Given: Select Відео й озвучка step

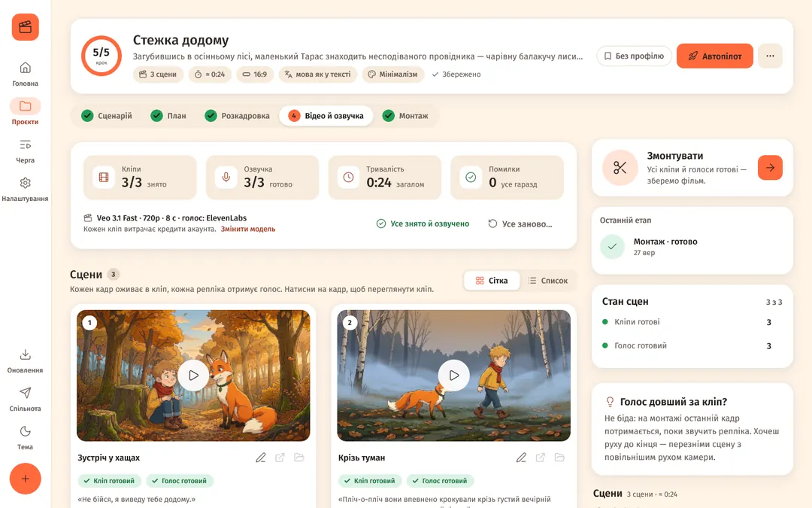Looking at the screenshot, I should (326, 116).
